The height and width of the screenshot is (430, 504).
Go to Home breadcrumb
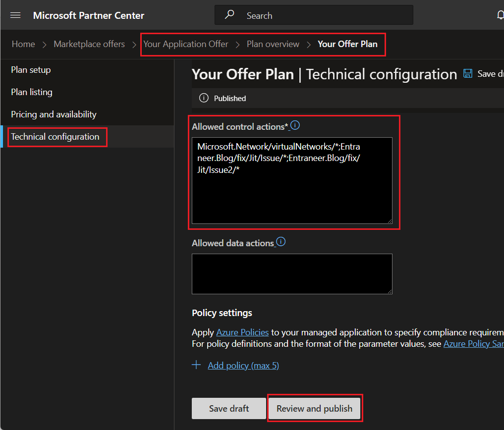point(23,44)
